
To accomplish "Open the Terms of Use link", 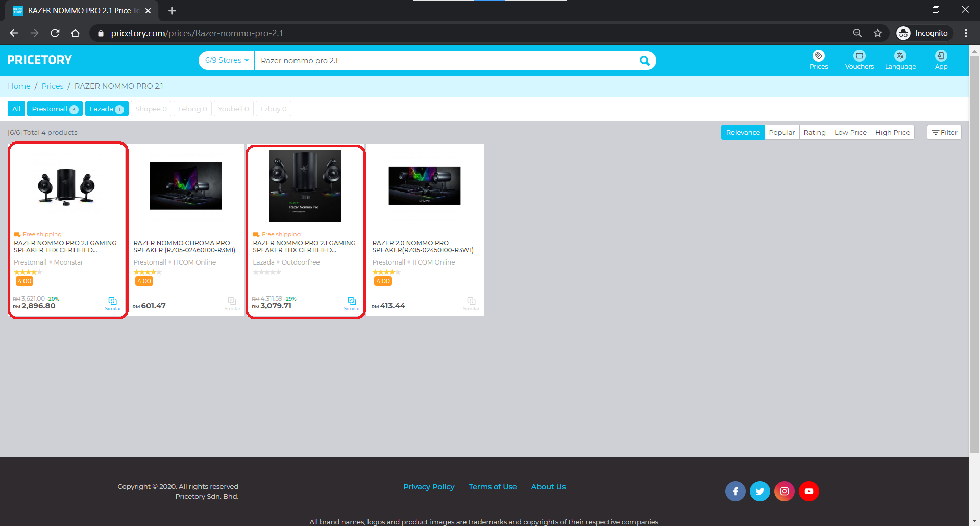I will 493,487.
